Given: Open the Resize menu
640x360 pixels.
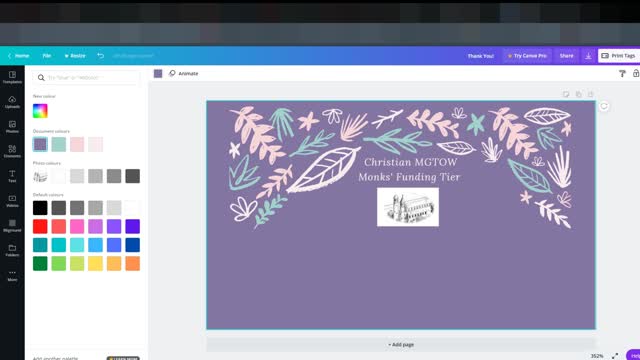Looking at the screenshot, I should (75, 56).
